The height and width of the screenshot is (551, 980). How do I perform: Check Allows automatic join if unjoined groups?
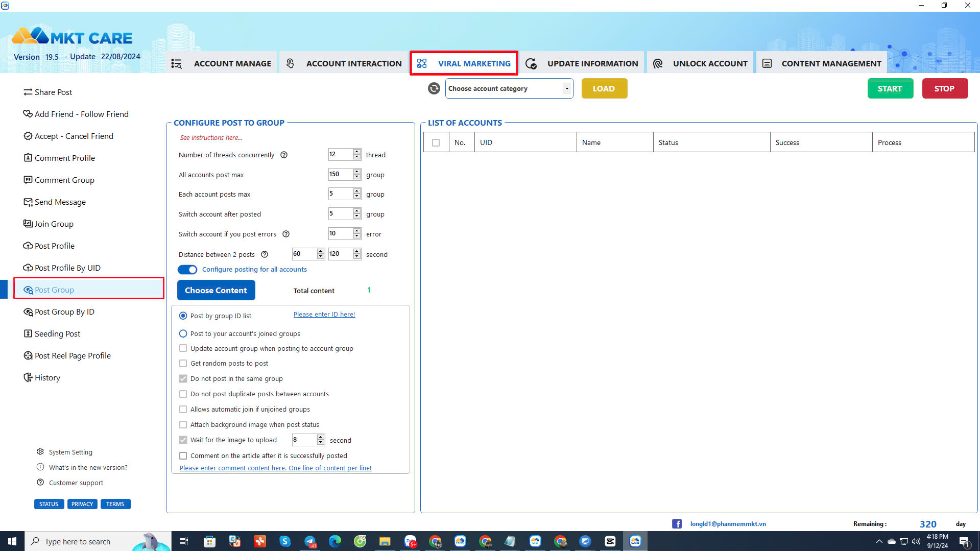pos(183,409)
